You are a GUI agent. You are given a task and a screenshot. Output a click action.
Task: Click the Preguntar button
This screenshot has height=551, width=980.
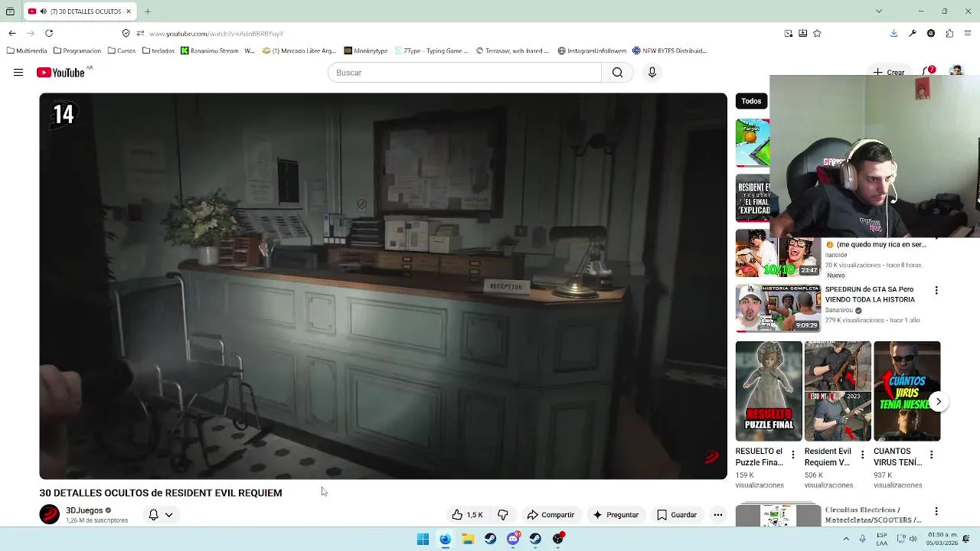616,515
